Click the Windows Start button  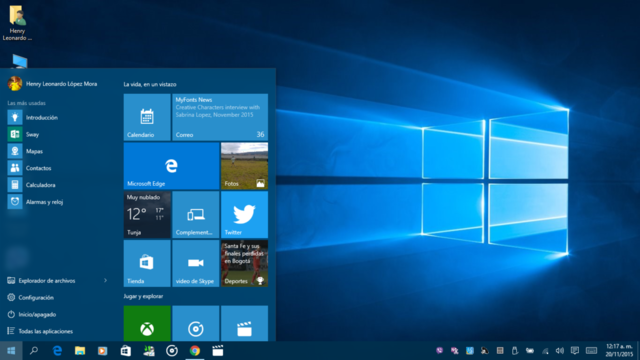tap(11, 351)
